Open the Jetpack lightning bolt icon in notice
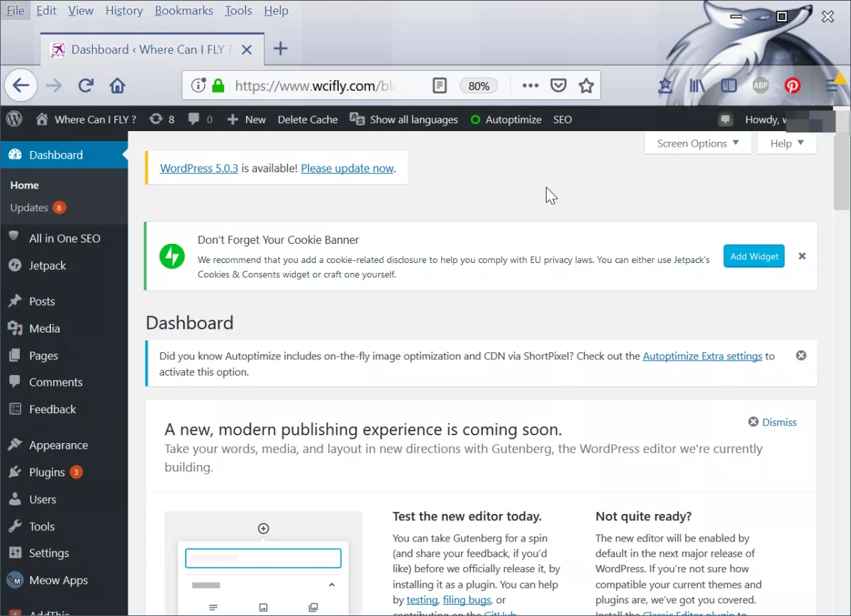Viewport: 851px width, 616px height. [x=172, y=256]
